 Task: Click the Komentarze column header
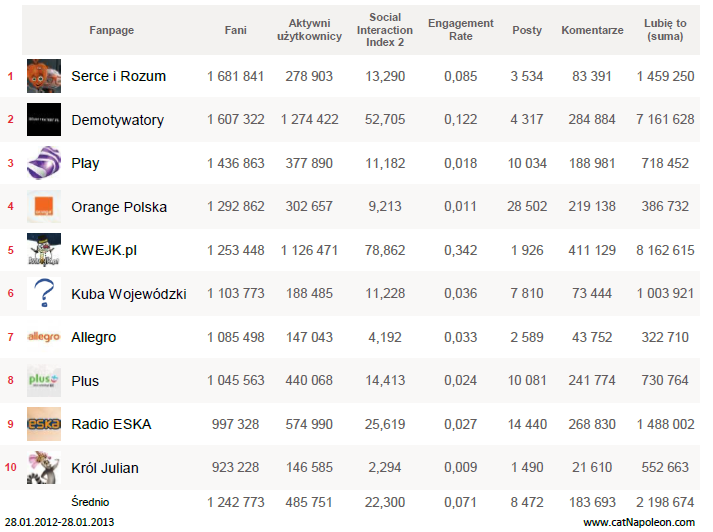[592, 30]
